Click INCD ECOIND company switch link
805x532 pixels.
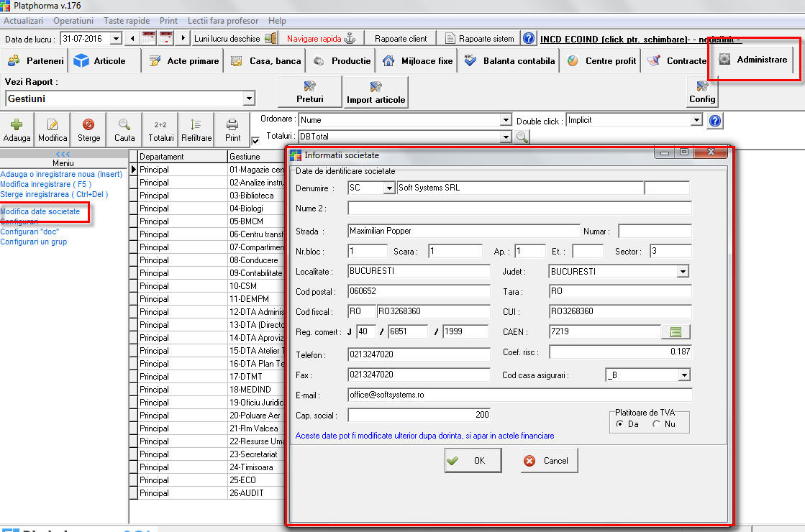click(x=640, y=39)
